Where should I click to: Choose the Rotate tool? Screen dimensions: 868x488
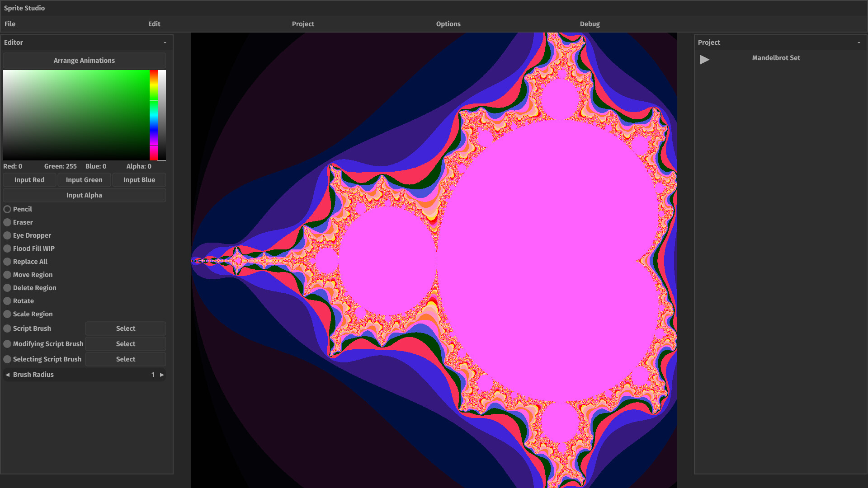[7, 300]
